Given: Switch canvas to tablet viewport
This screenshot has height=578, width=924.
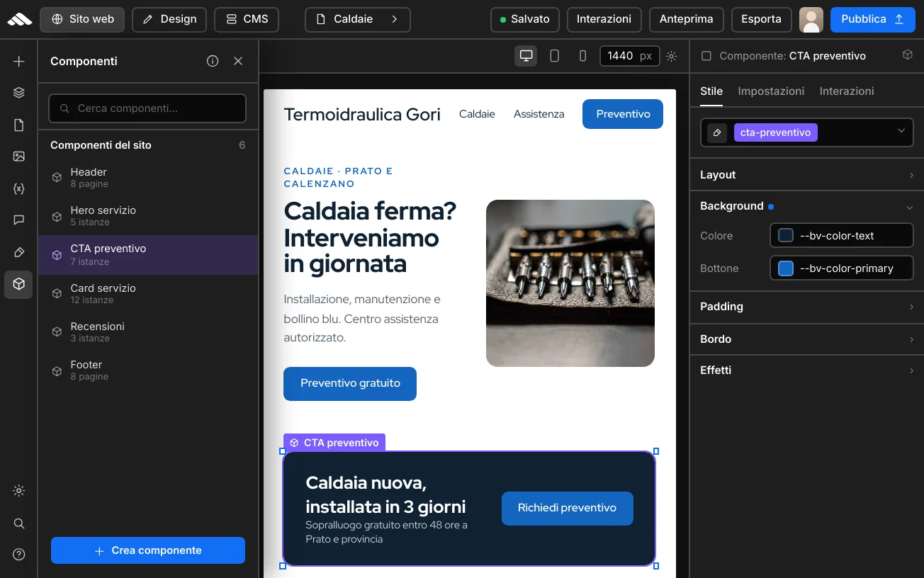Looking at the screenshot, I should (555, 56).
